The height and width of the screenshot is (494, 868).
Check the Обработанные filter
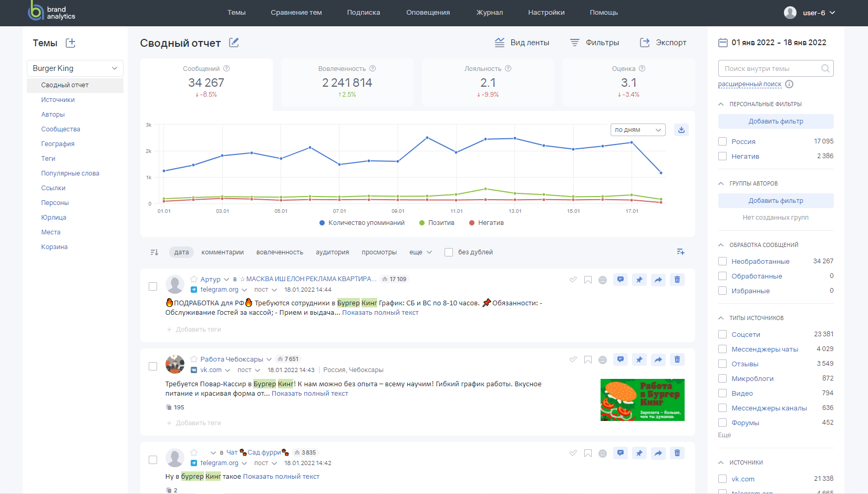tap(722, 276)
